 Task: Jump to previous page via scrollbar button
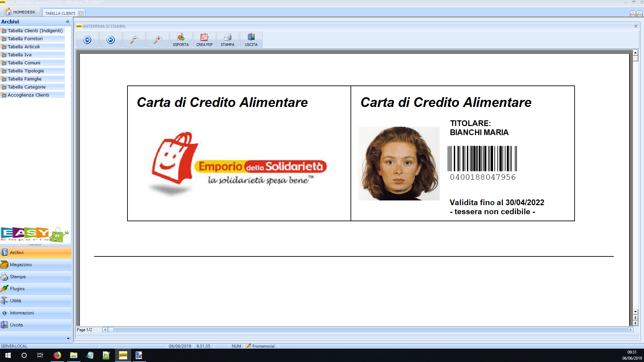635,317
